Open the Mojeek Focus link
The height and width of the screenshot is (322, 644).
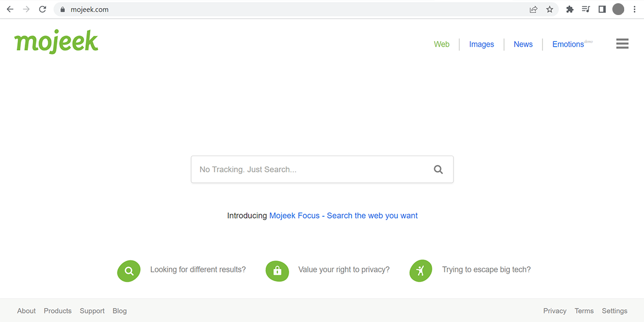click(x=343, y=216)
